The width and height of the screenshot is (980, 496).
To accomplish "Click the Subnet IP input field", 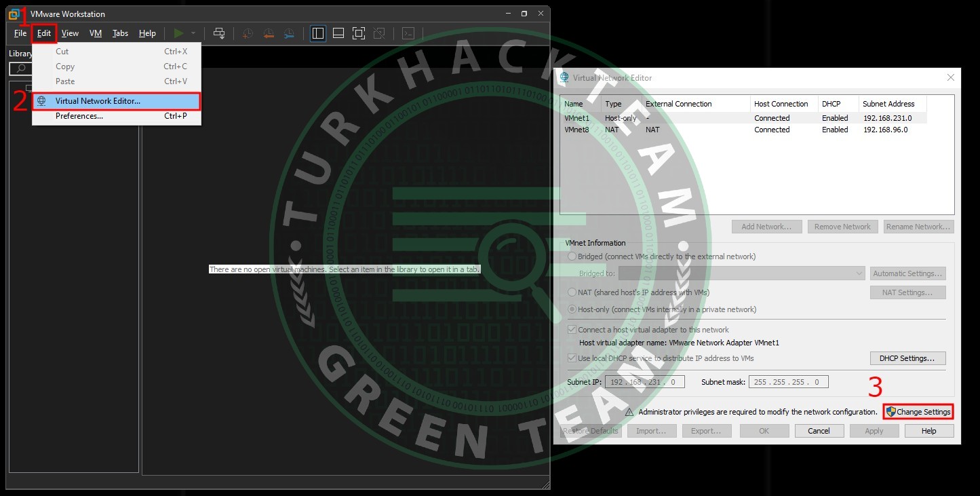I will click(x=645, y=382).
